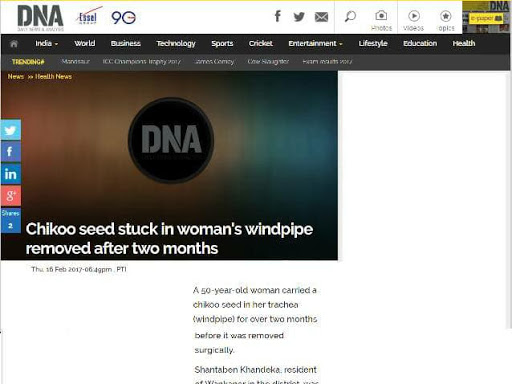Viewport: 512px width, 384px height.
Task: Open ICC Champions Trophy 2017 trending topic
Action: [142, 61]
